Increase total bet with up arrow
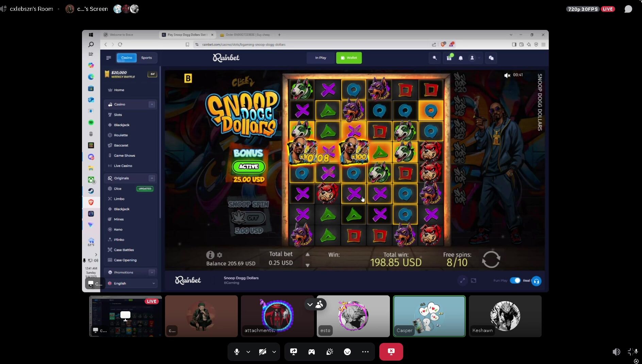Viewport: 642px width, 364px height. point(308,254)
